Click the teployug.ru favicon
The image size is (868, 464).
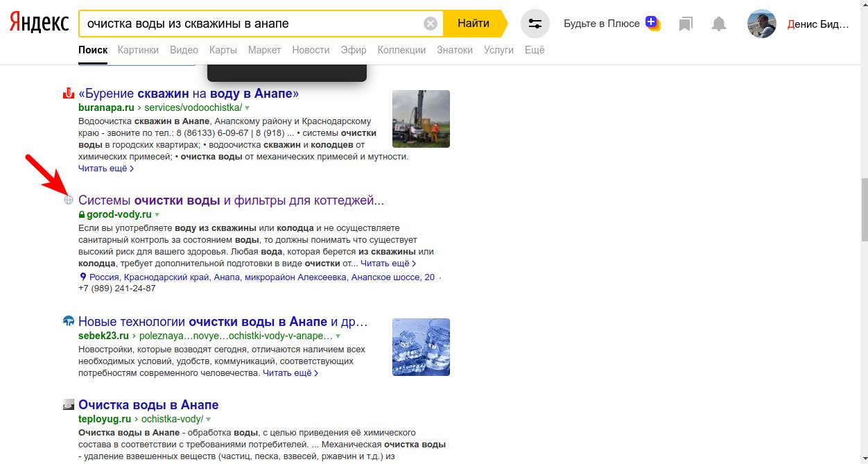69,405
